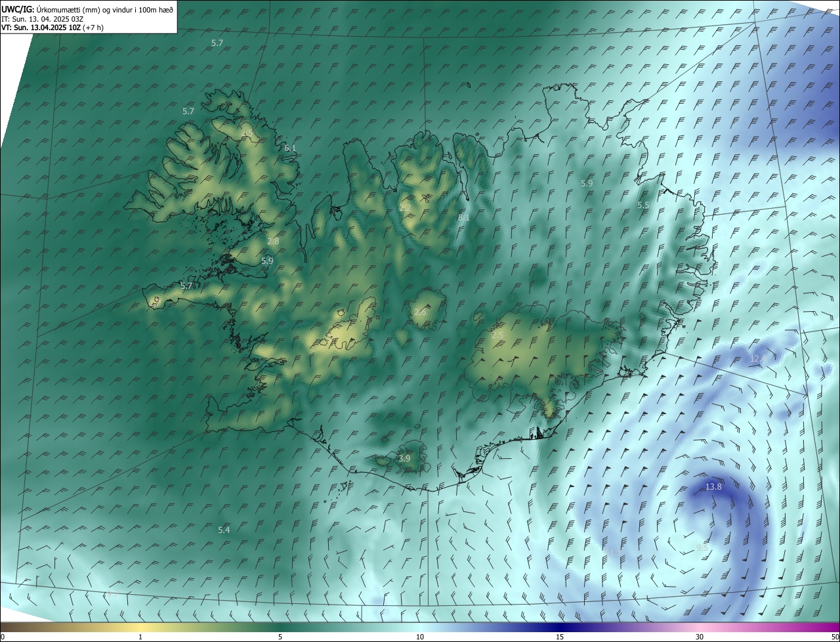Click the 9.5 value label on the map
The height and width of the screenshot is (642, 840).
(x=702, y=548)
